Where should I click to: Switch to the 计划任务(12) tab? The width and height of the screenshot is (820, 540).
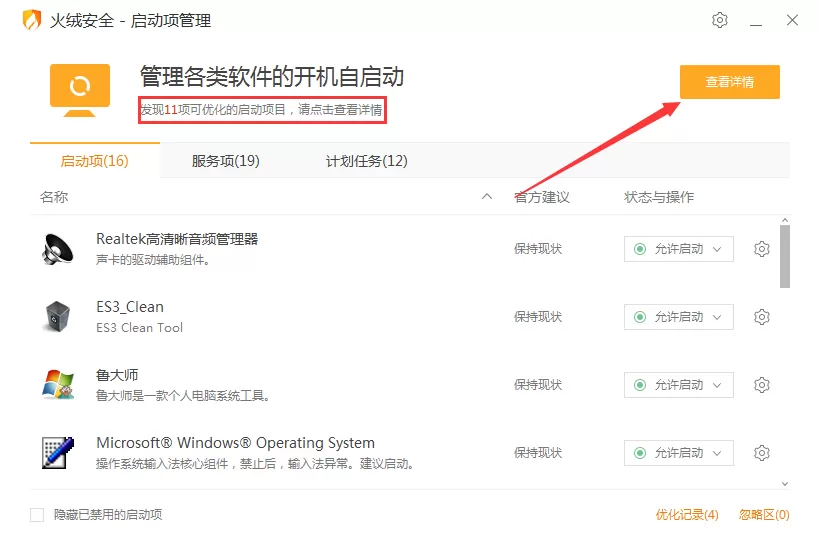tap(366, 161)
